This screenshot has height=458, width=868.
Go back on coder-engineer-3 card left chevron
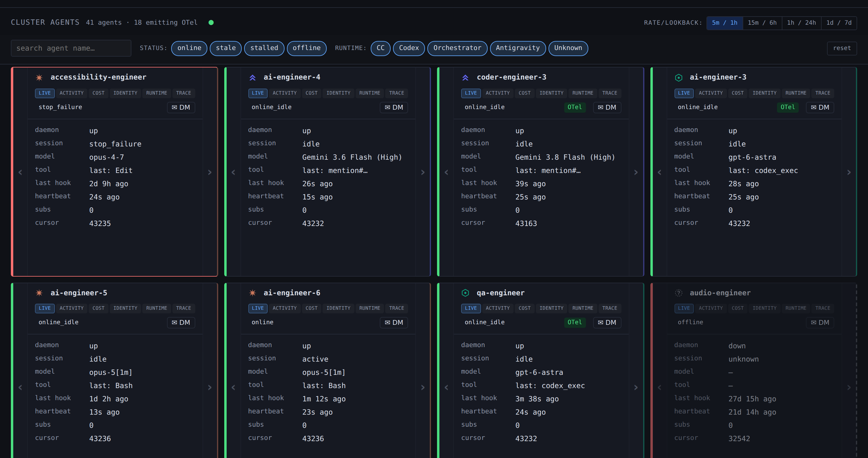point(446,172)
